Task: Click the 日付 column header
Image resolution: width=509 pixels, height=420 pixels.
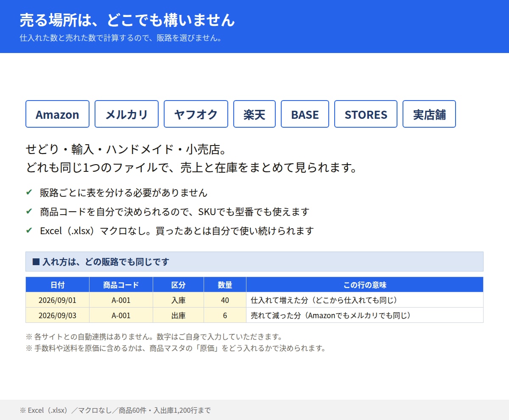Action: pyautogui.click(x=57, y=285)
